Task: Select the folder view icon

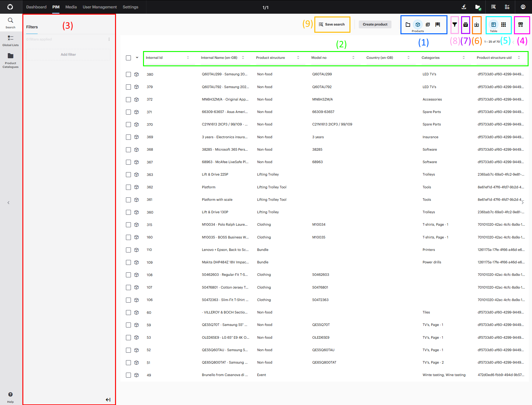Action: click(x=408, y=25)
